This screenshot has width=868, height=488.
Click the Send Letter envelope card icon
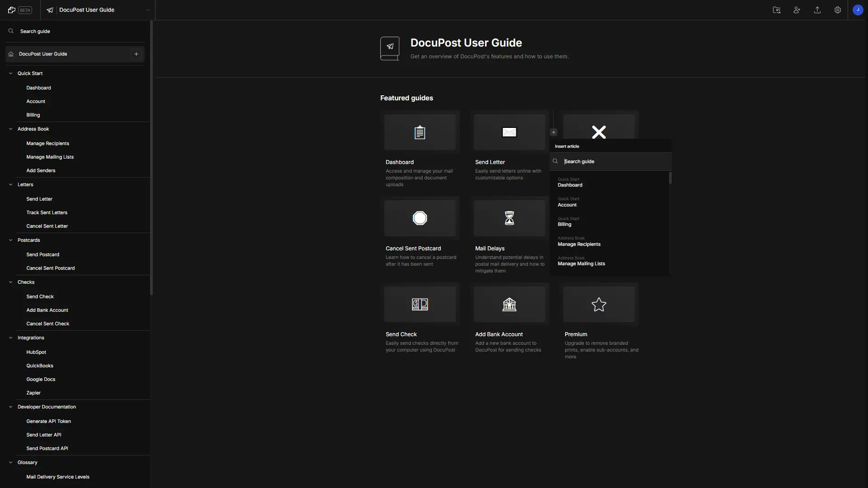(509, 132)
